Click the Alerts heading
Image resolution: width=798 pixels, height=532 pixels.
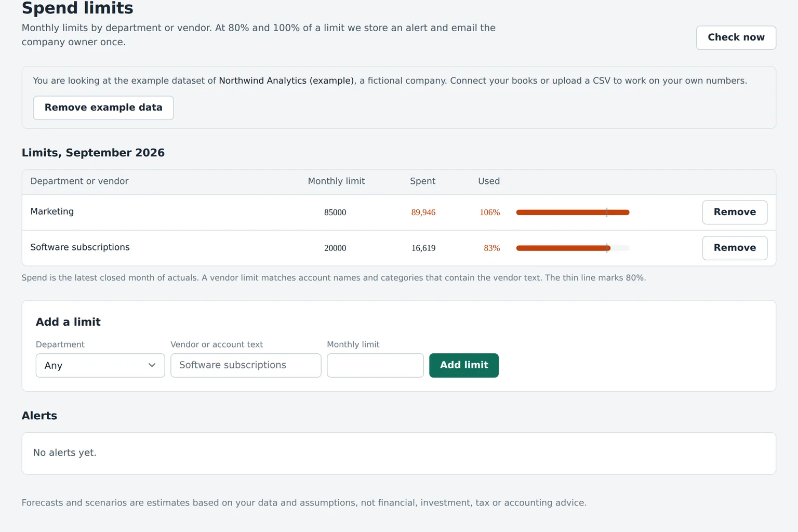39,416
